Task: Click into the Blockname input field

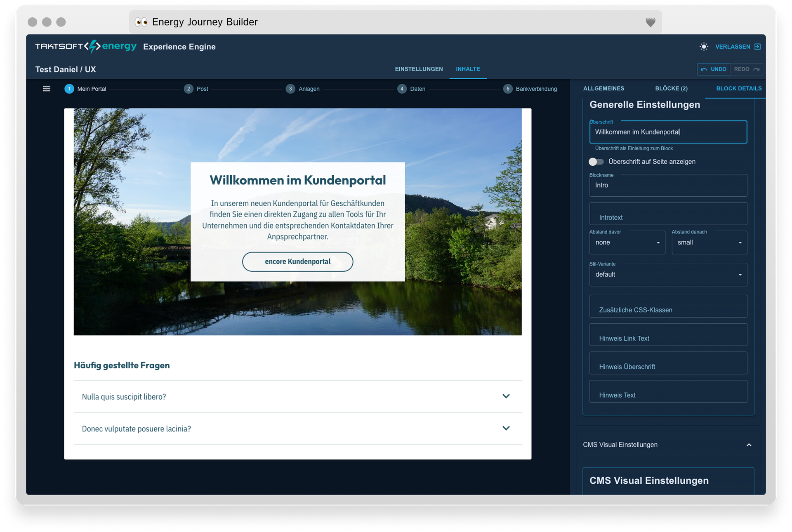Action: point(668,185)
